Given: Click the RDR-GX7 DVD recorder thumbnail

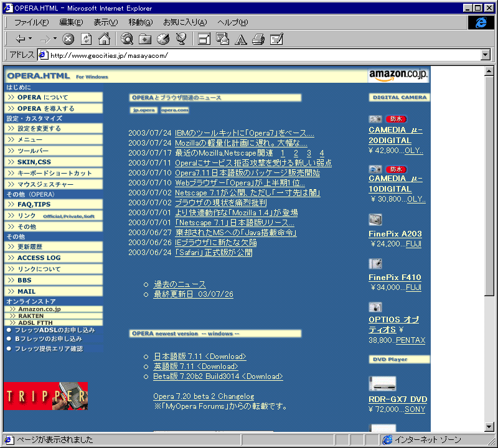Looking at the screenshot, I should (x=382, y=383).
